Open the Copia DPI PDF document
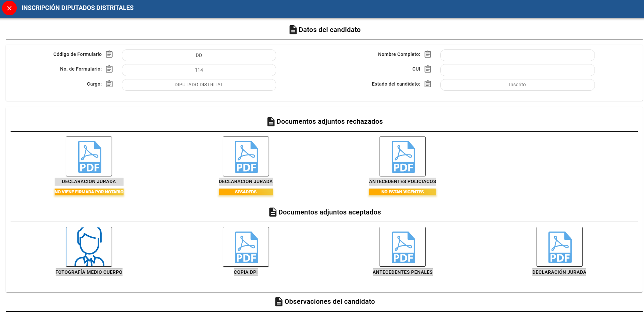 coord(246,247)
